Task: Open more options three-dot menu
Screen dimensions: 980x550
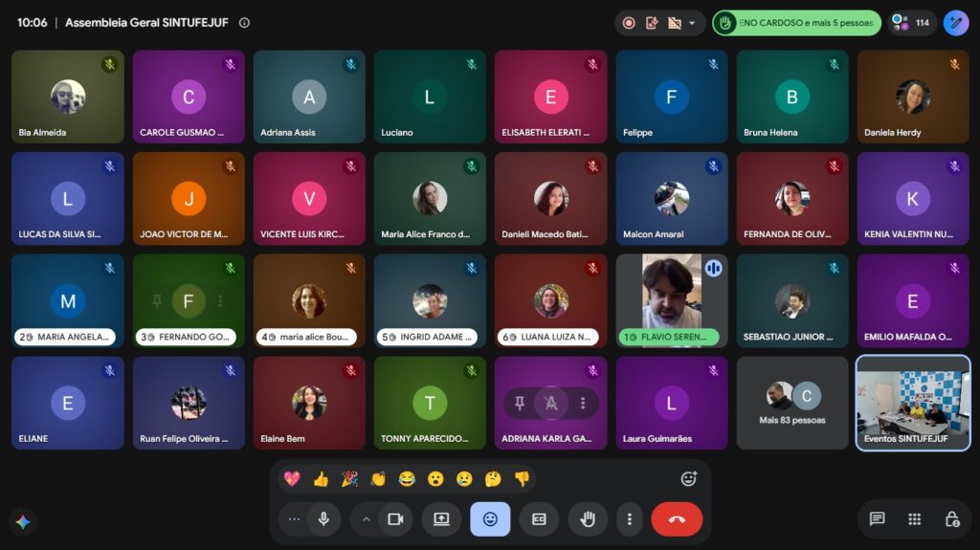Action: [630, 518]
